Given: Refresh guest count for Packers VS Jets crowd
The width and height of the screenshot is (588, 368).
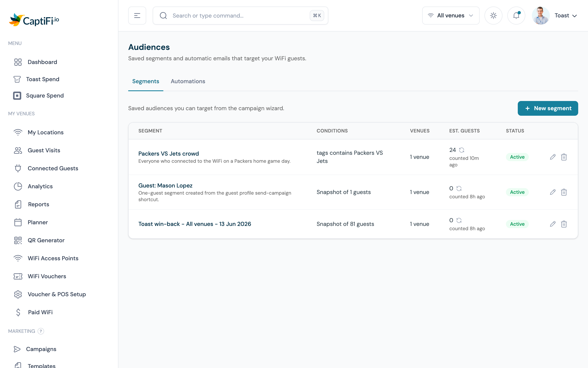Looking at the screenshot, I should click(461, 150).
